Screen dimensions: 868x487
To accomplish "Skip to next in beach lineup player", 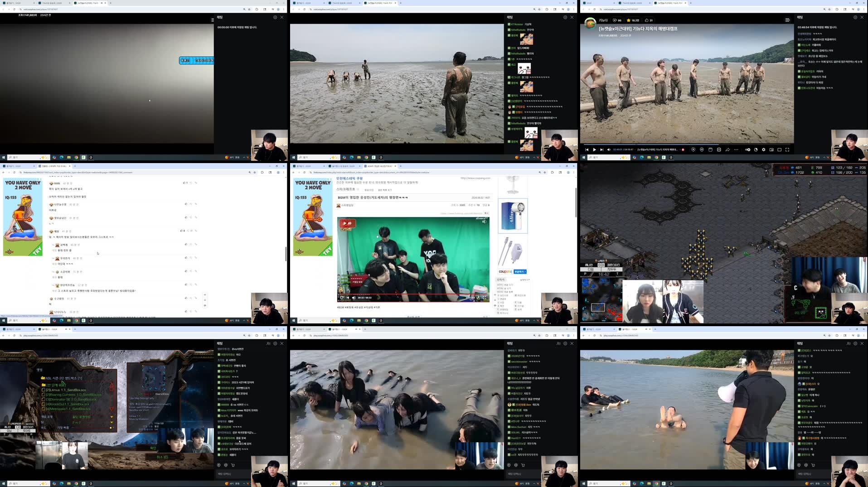I will coord(601,149).
